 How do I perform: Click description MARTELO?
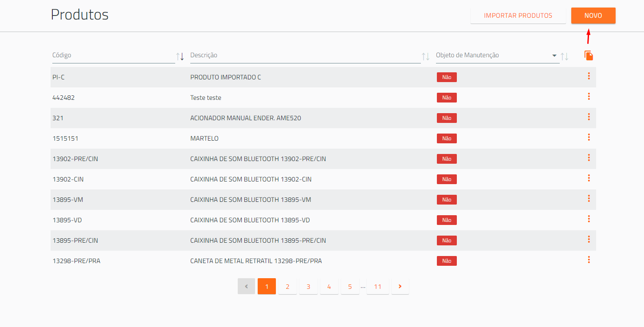point(204,138)
